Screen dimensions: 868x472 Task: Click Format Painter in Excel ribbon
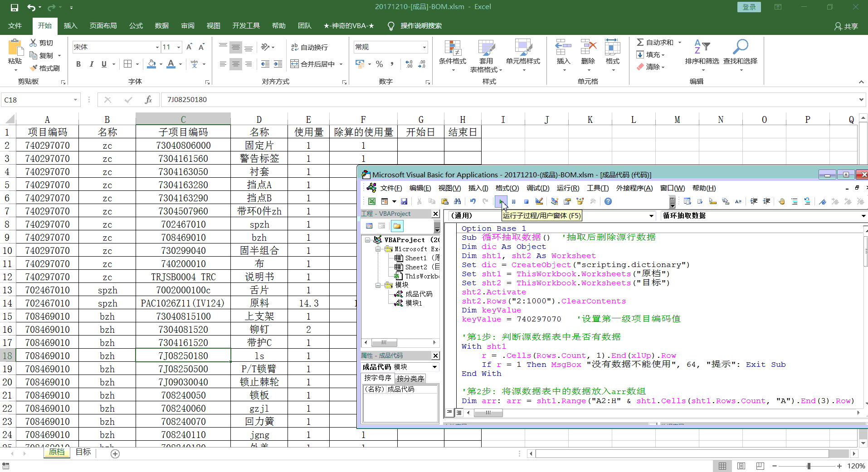point(45,68)
